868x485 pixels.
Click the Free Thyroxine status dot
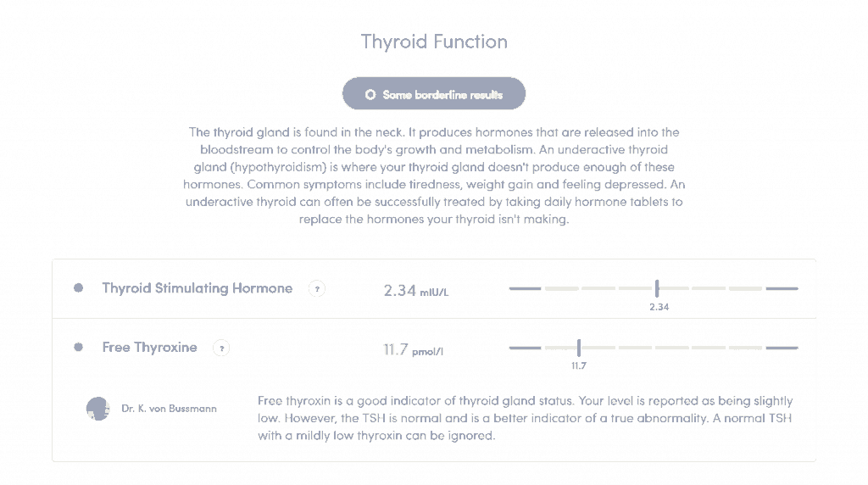pos(79,347)
